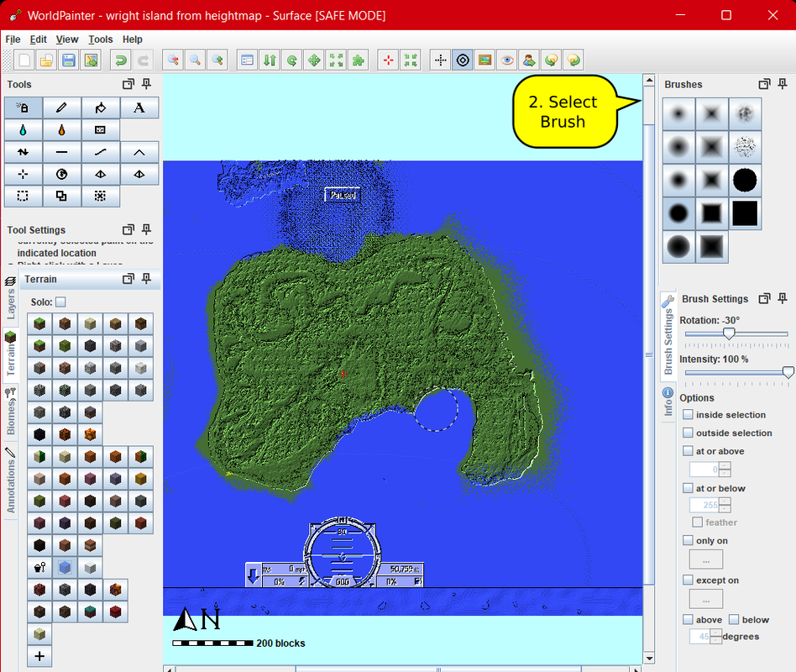Click the Zoom in magnifier icon

[x=217, y=60]
